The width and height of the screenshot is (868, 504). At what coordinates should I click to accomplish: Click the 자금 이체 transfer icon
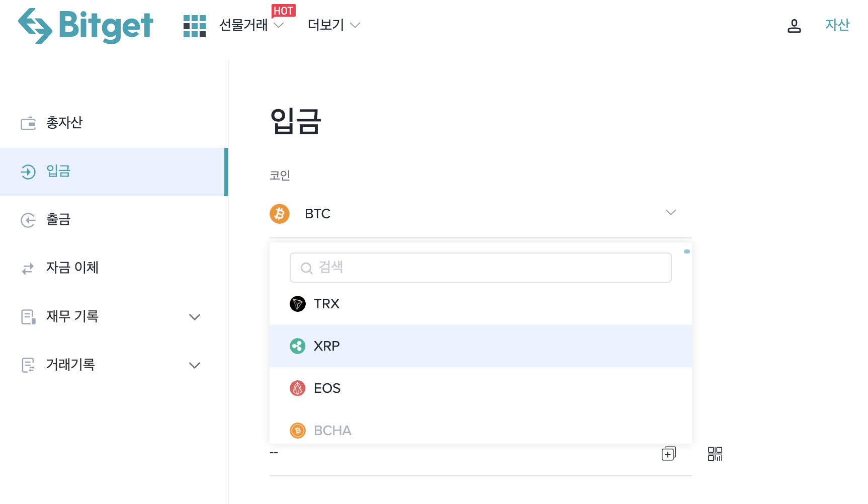click(29, 268)
